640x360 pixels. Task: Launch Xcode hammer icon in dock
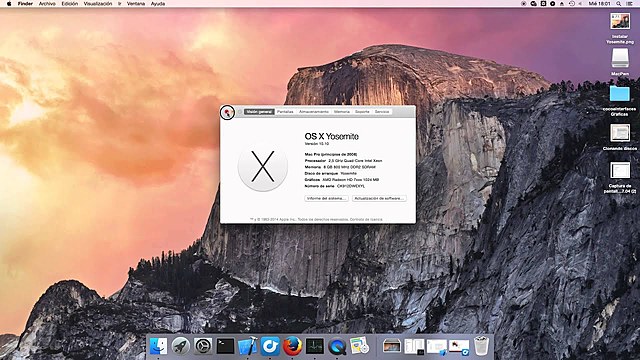click(x=247, y=346)
